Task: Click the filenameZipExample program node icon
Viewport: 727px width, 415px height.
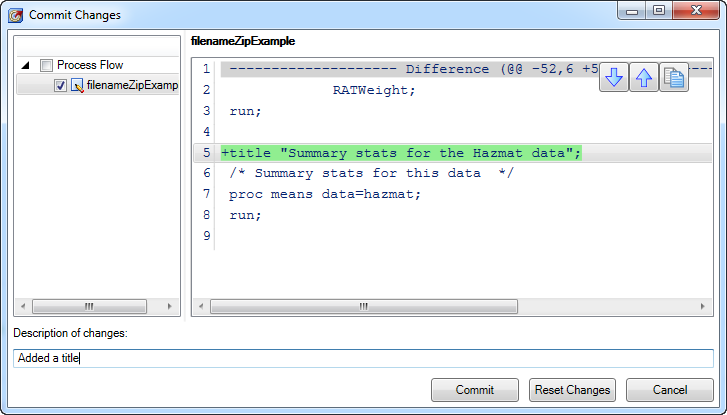Action: (x=77, y=86)
